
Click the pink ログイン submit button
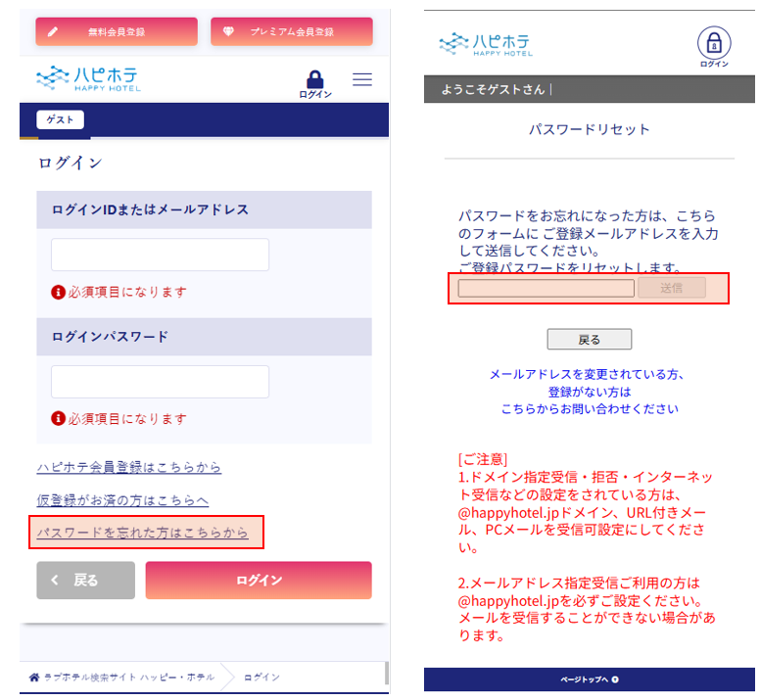click(x=259, y=580)
